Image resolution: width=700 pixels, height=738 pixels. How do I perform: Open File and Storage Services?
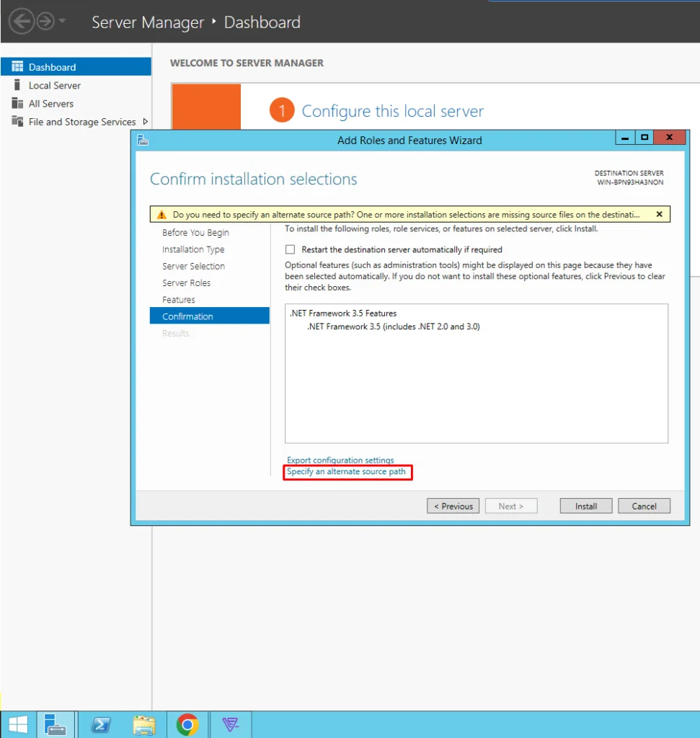click(x=82, y=122)
